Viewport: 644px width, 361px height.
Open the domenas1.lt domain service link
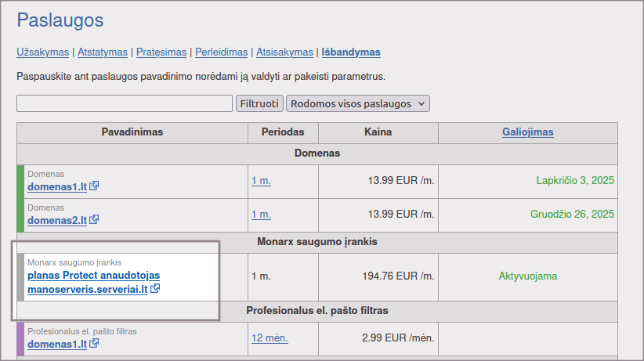[x=56, y=187]
